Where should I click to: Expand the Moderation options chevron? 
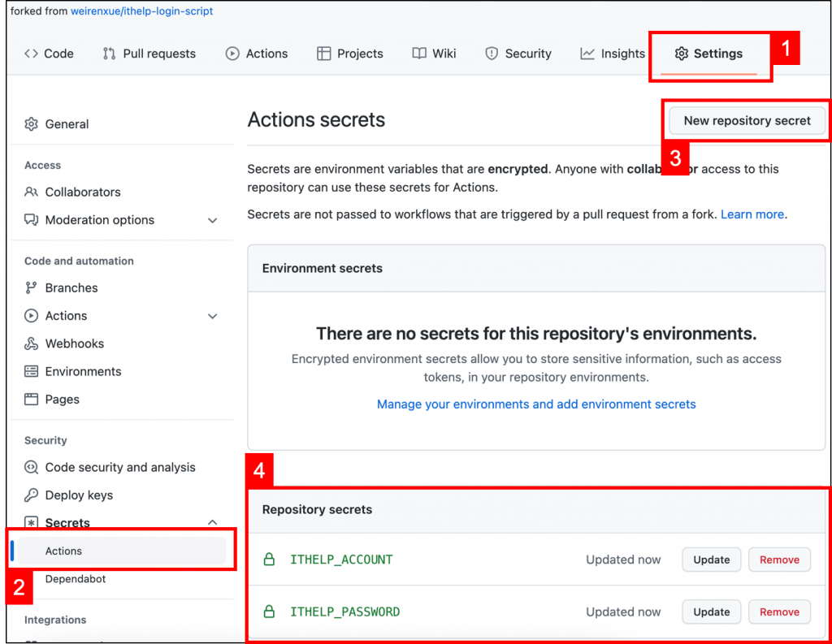point(213,220)
